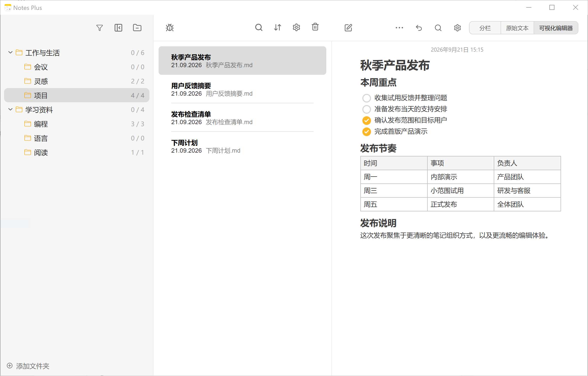Click the Notes Plus app icon
The image size is (588, 376).
click(x=8, y=7)
